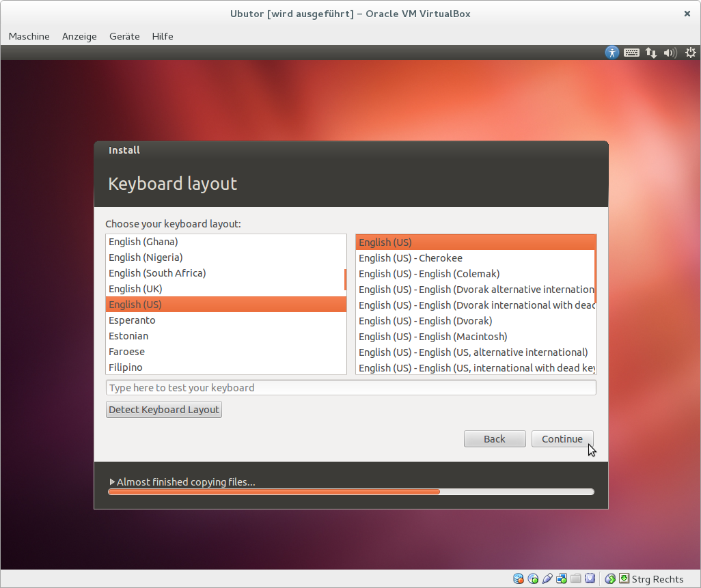This screenshot has width=701, height=588.
Task: Open the Anzeige menu
Action: click(x=79, y=36)
